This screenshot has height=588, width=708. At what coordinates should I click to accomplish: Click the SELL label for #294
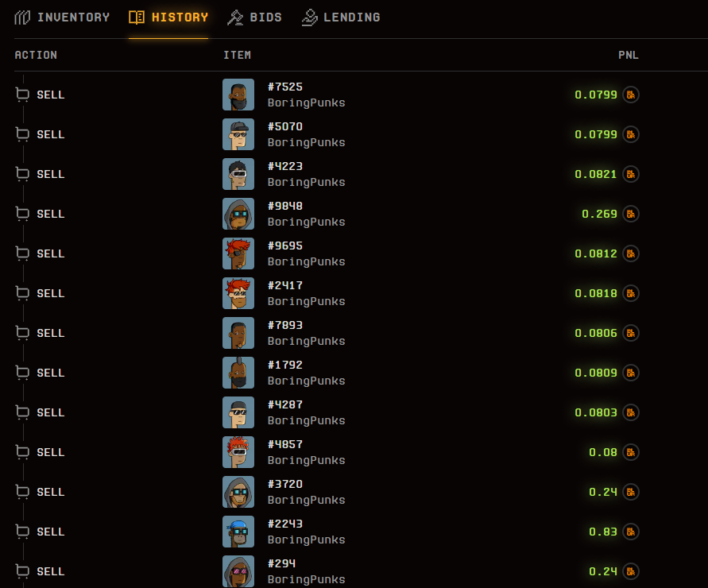click(x=51, y=572)
